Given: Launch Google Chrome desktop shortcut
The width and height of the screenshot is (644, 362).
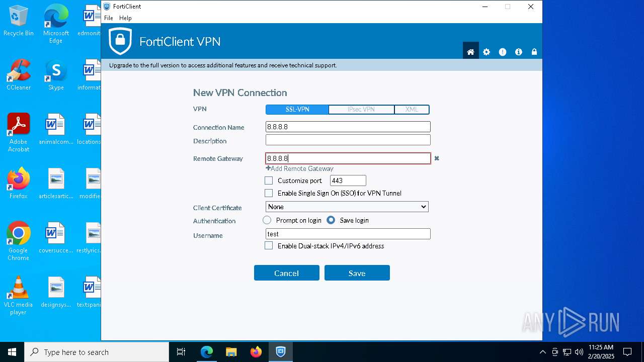Looking at the screenshot, I should click(x=19, y=241).
